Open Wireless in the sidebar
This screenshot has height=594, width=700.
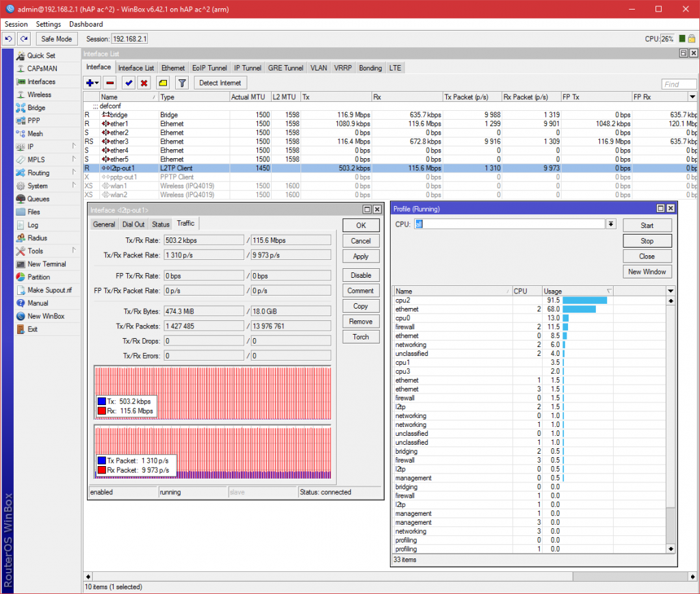pos(39,94)
